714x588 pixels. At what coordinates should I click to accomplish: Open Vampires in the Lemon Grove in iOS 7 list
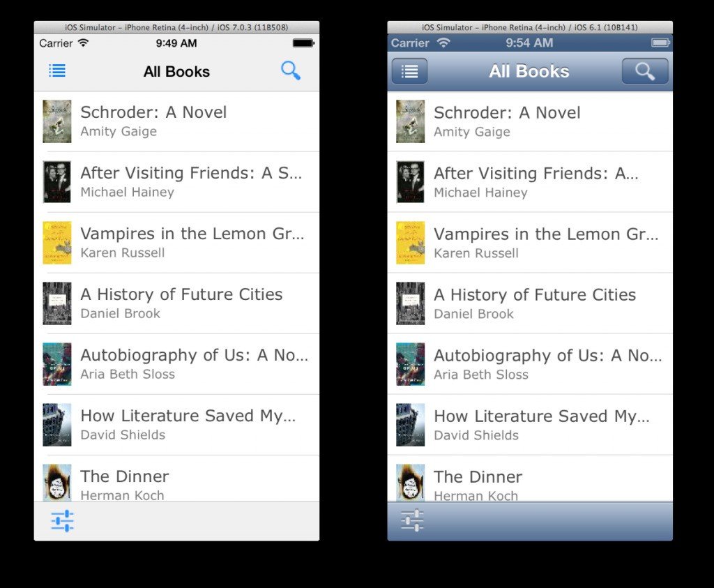[176, 243]
